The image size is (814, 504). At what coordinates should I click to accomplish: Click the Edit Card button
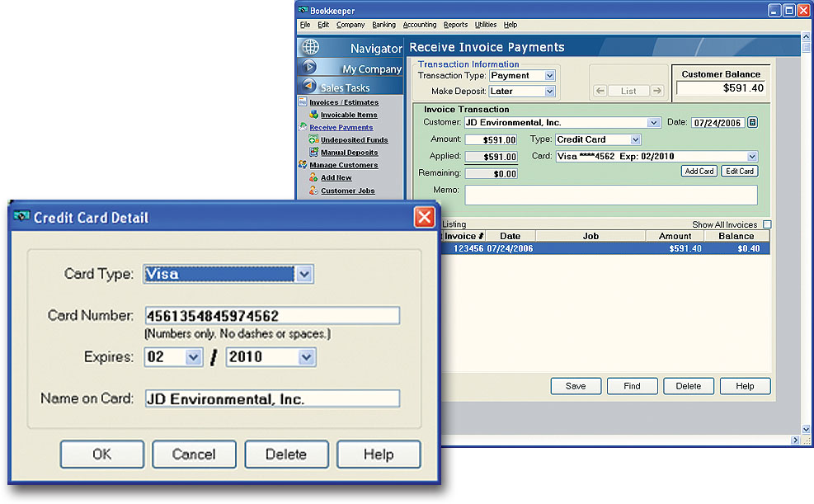click(739, 172)
